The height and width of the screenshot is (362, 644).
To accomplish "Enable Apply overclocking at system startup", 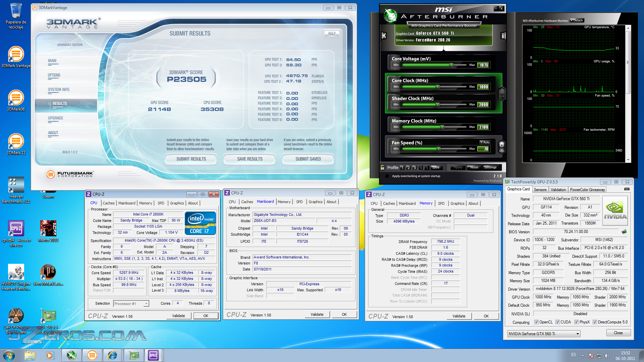I will click(x=387, y=176).
